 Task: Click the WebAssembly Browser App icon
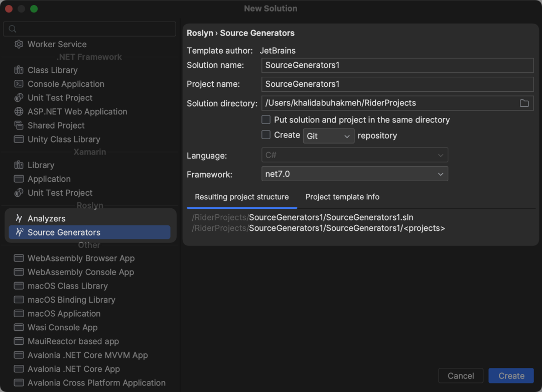click(19, 258)
